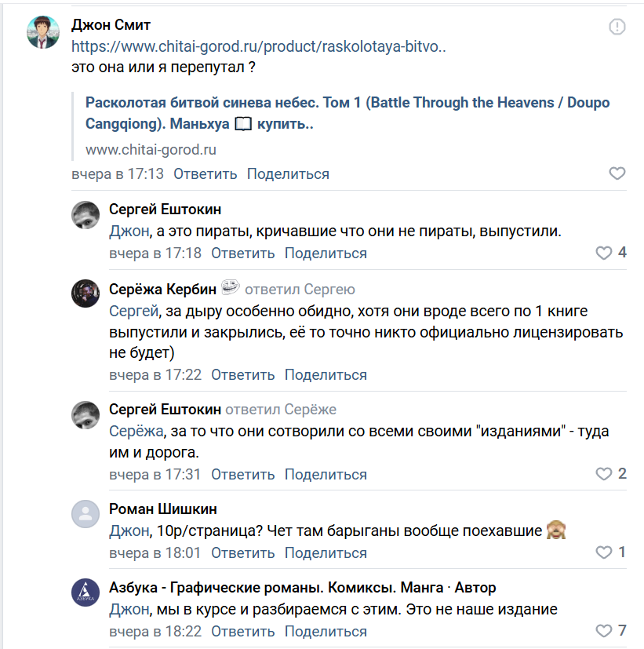644x649 pixels.
Task: Like Роман Шишкин's comment with the heart
Action: tap(604, 552)
